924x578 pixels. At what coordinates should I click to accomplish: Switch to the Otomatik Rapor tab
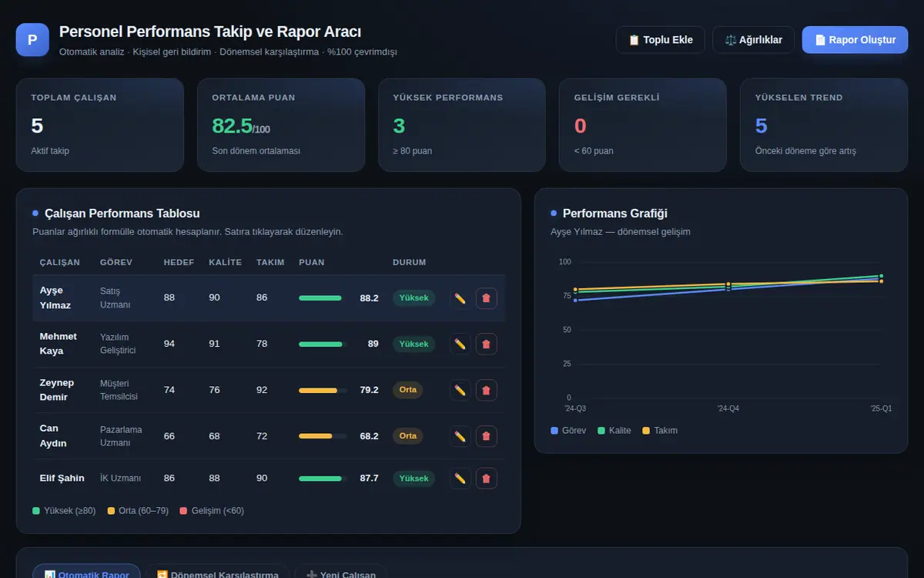point(86,571)
